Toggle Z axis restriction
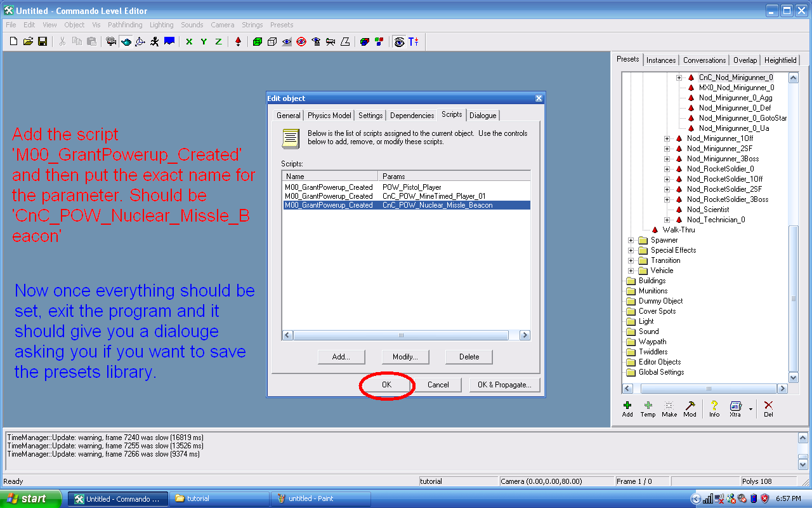The image size is (812, 508). point(218,42)
